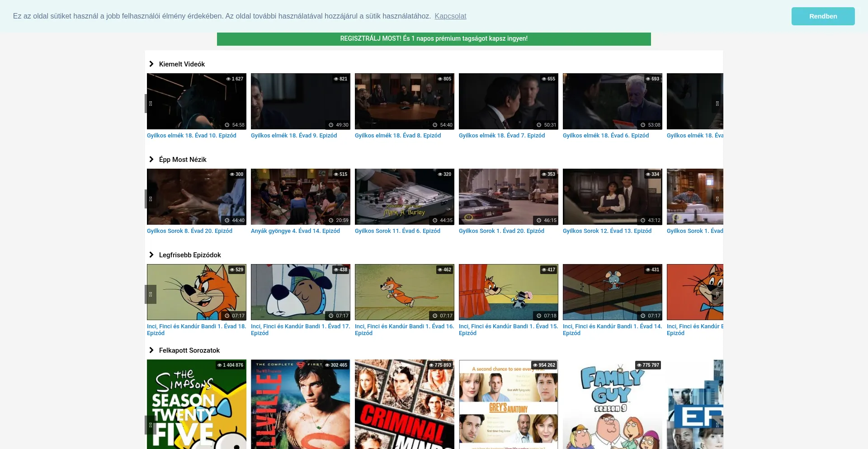
Task: Open title link Gyilkos elmék 18. Évad 8. Epizód
Action: (x=398, y=136)
